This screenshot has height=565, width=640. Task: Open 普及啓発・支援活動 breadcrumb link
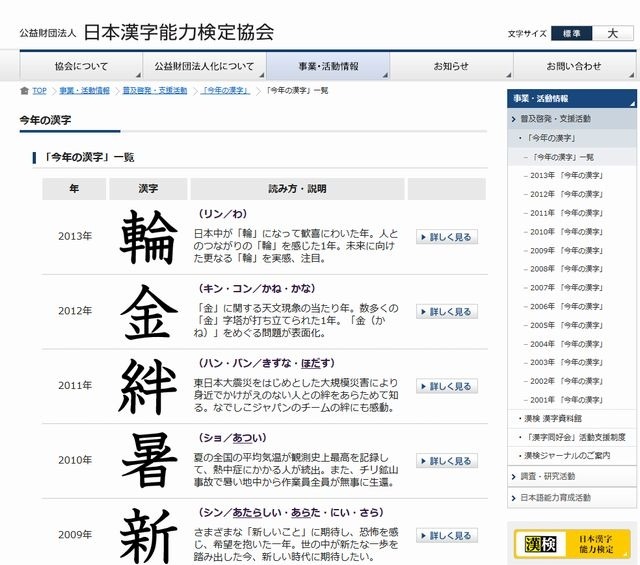pos(155,91)
